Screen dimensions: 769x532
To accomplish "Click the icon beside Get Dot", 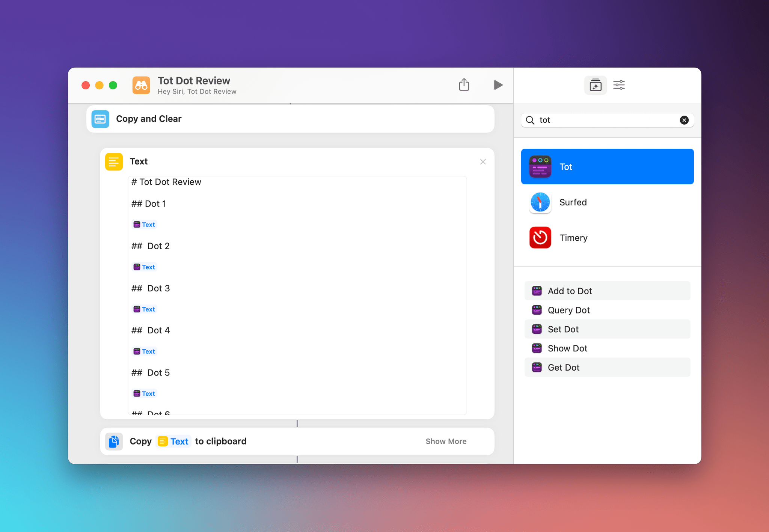I will point(537,368).
